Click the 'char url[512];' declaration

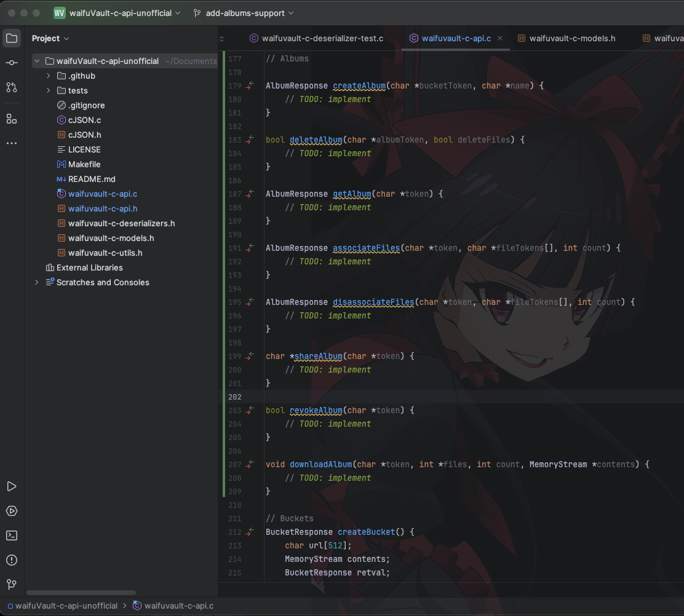(319, 545)
